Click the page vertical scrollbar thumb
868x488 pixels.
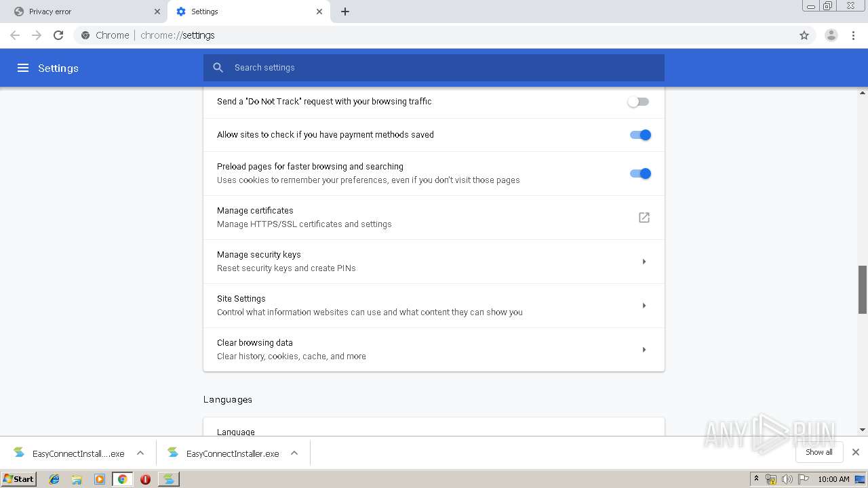pos(863,289)
